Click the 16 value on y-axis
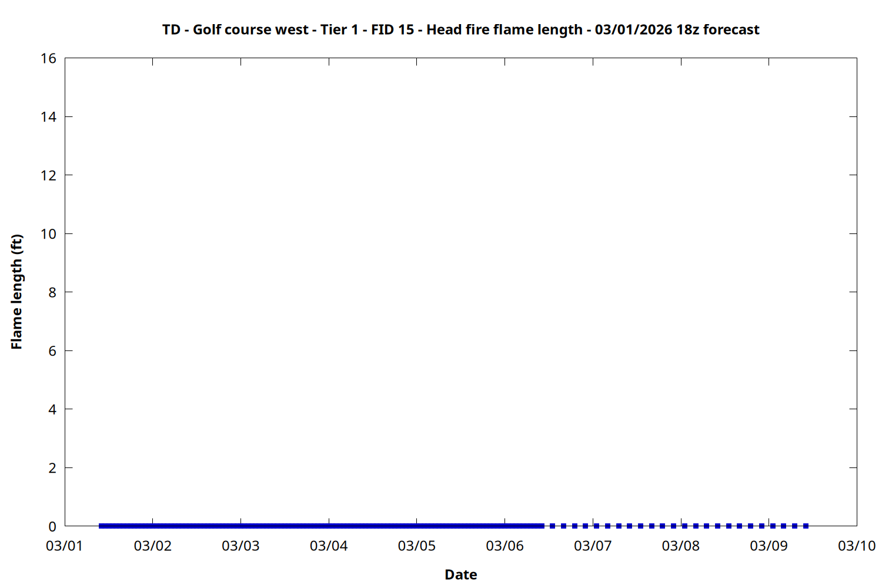 [48, 58]
